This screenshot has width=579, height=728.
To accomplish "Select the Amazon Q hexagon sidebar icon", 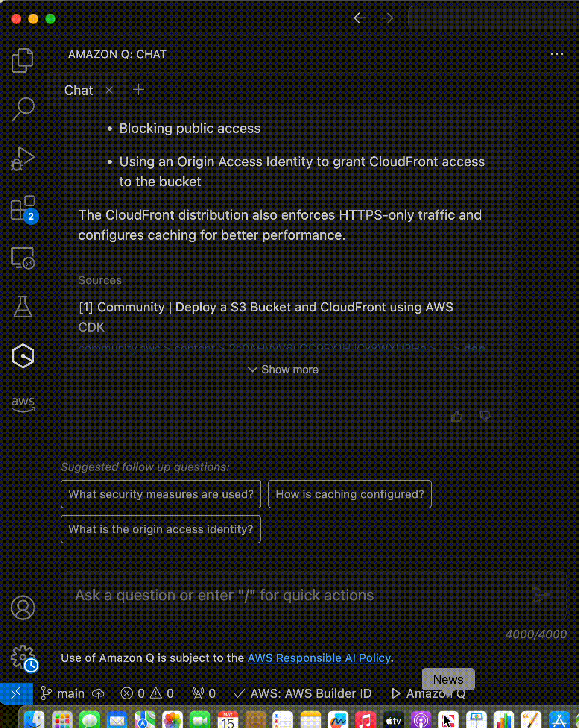I will [x=22, y=355].
